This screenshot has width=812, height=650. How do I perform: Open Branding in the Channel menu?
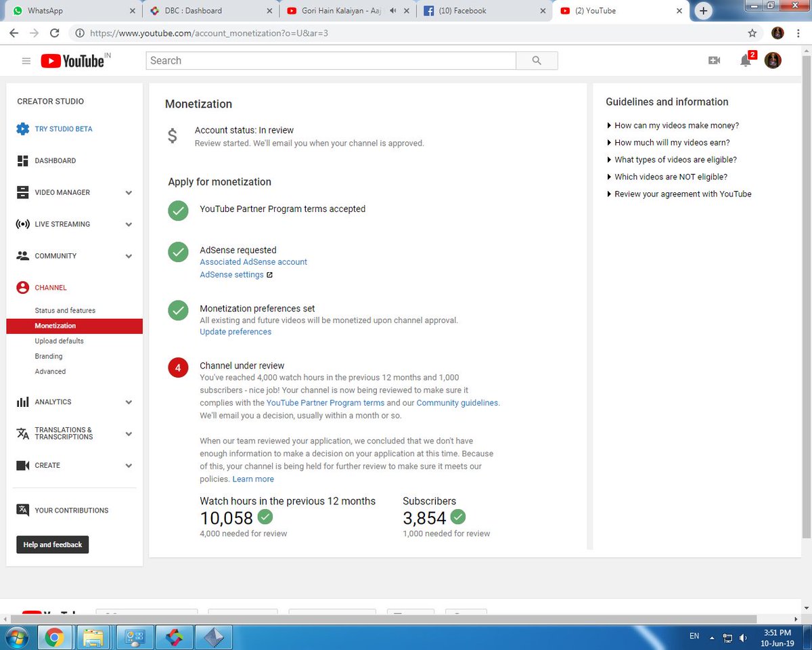click(x=49, y=356)
